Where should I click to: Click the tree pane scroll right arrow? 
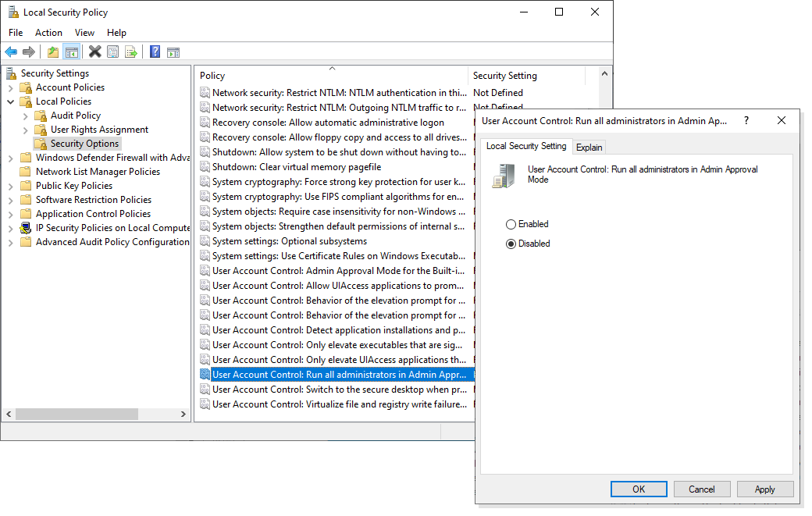[183, 414]
